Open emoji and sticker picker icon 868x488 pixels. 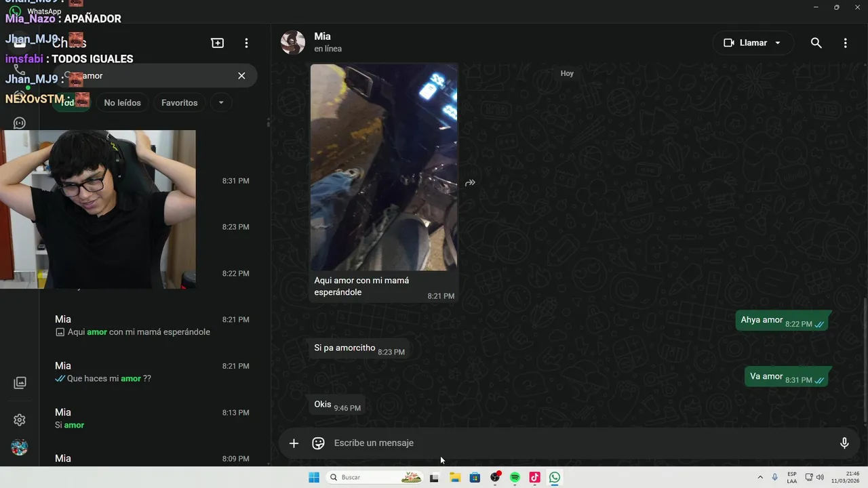(x=318, y=443)
